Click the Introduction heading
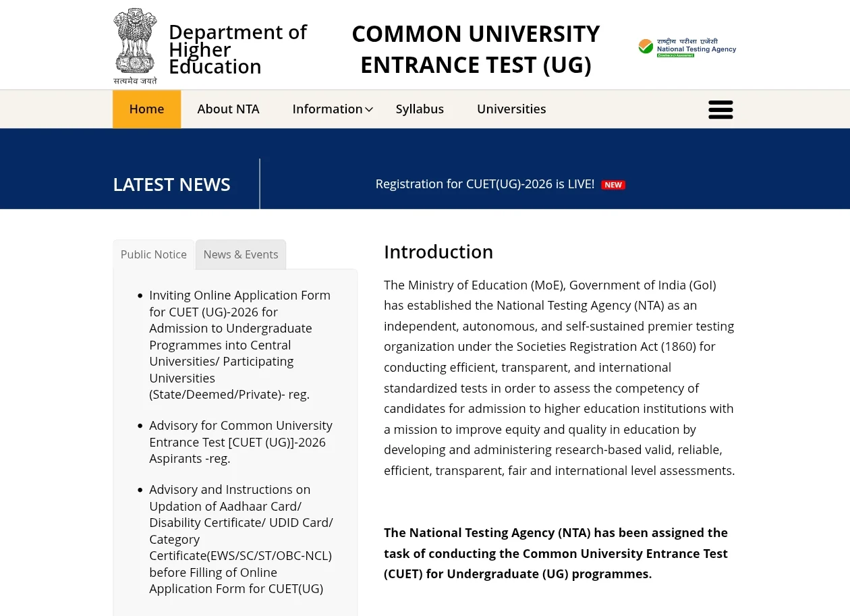 (x=438, y=252)
